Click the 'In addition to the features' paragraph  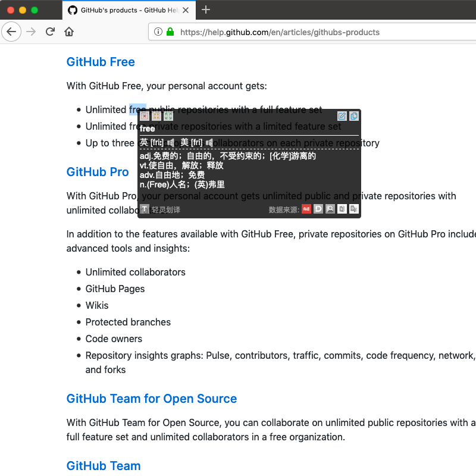(271, 241)
